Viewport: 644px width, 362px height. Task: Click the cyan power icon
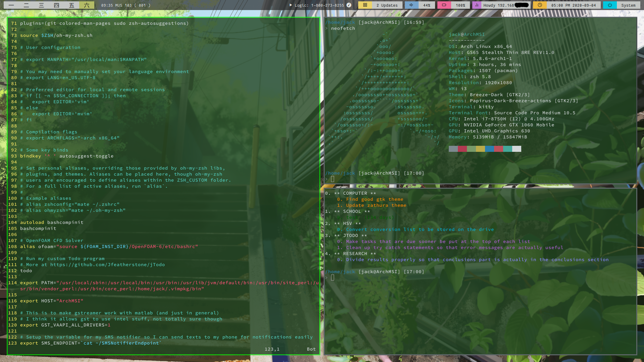(610, 5)
